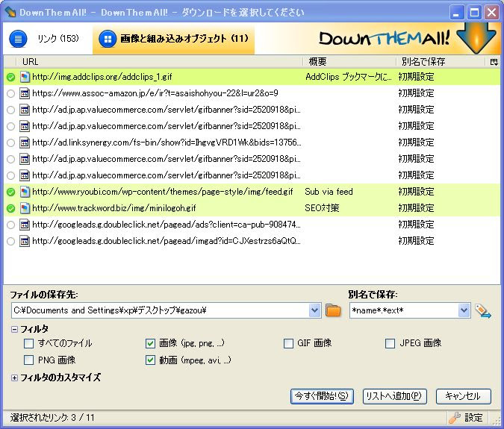Click the wrench icon beside 設定
The image size is (504, 429).
tap(455, 418)
